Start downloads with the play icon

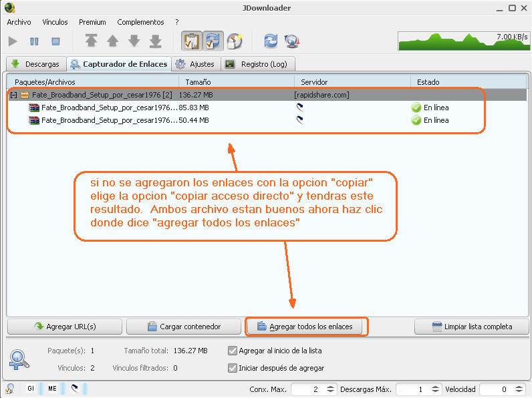pyautogui.click(x=13, y=41)
